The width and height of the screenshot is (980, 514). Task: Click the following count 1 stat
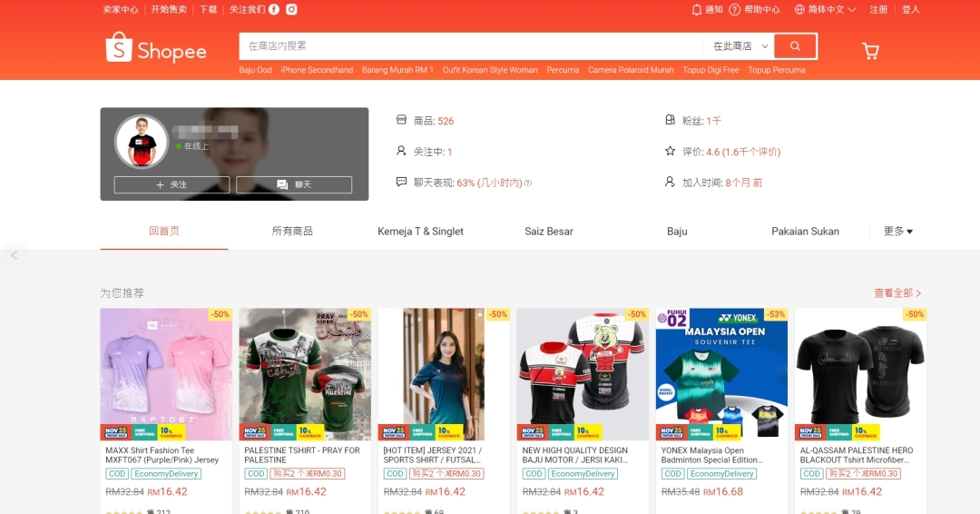click(x=425, y=152)
